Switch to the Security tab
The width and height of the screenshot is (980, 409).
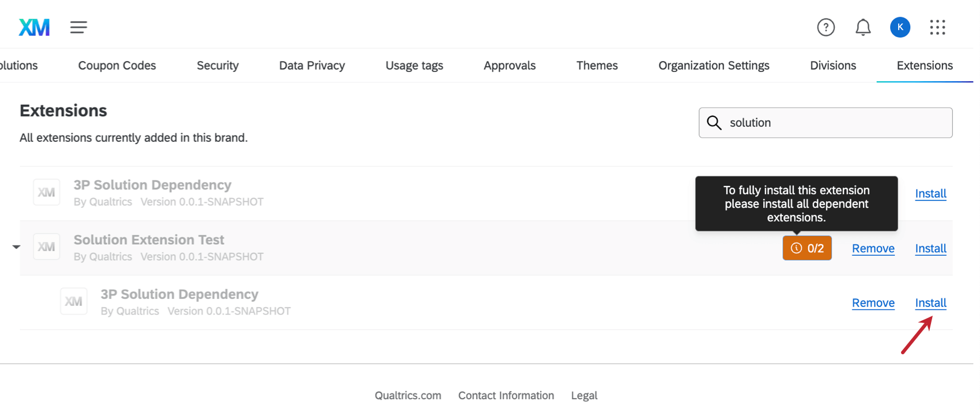tap(217, 66)
